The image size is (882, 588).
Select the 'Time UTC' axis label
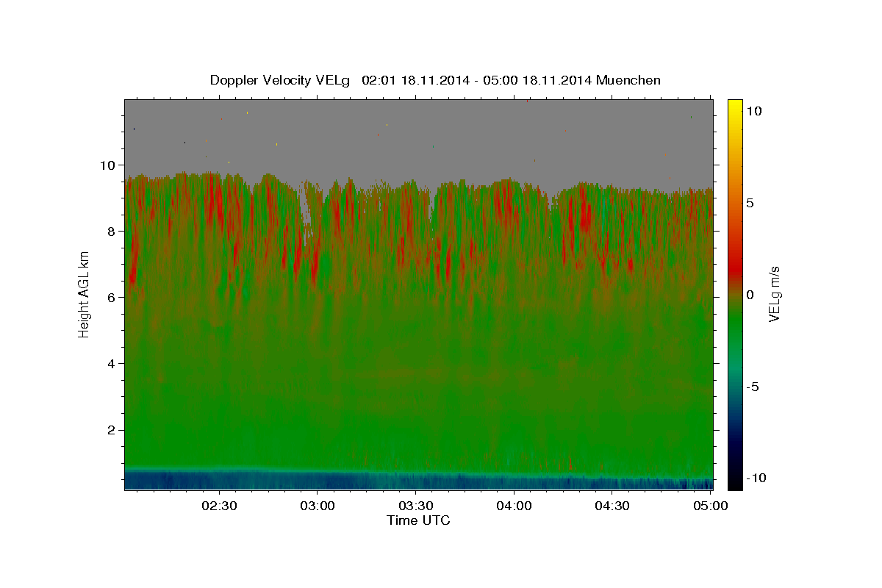(x=418, y=520)
